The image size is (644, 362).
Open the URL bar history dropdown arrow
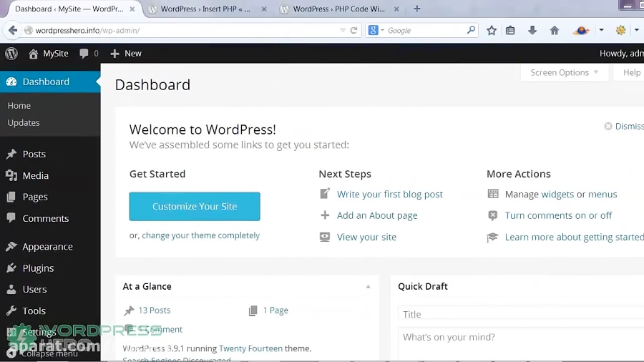click(343, 30)
